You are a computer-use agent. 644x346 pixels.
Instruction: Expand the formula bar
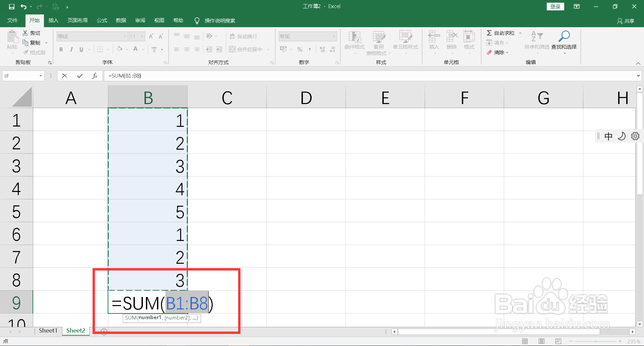point(638,76)
